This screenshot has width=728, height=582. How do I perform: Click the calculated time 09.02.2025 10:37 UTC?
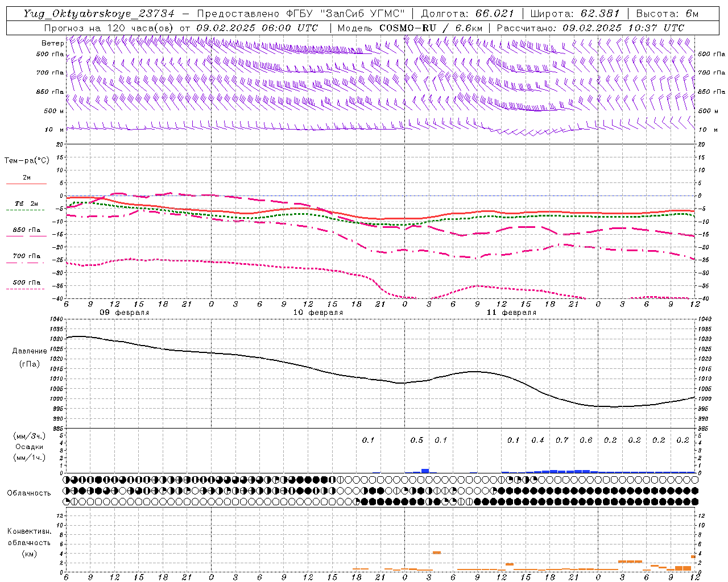click(x=623, y=28)
